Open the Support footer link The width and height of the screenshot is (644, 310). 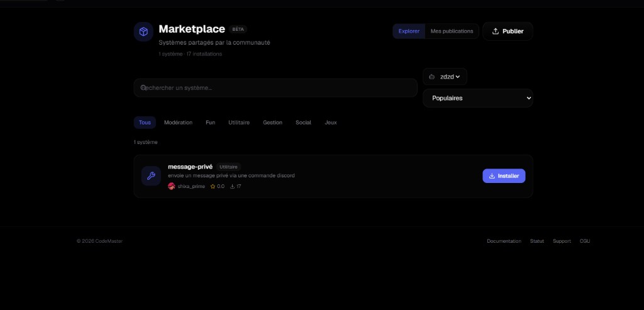coord(562,241)
